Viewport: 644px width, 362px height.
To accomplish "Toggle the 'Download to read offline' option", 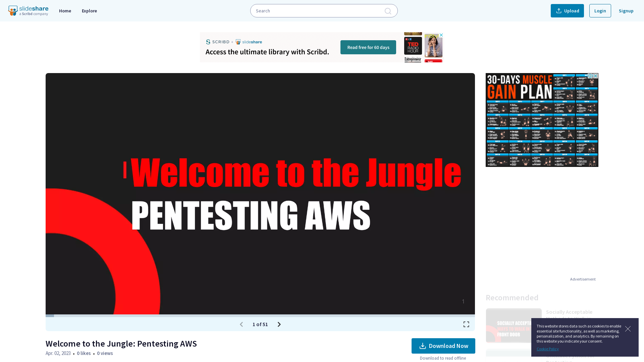I will click(x=443, y=358).
